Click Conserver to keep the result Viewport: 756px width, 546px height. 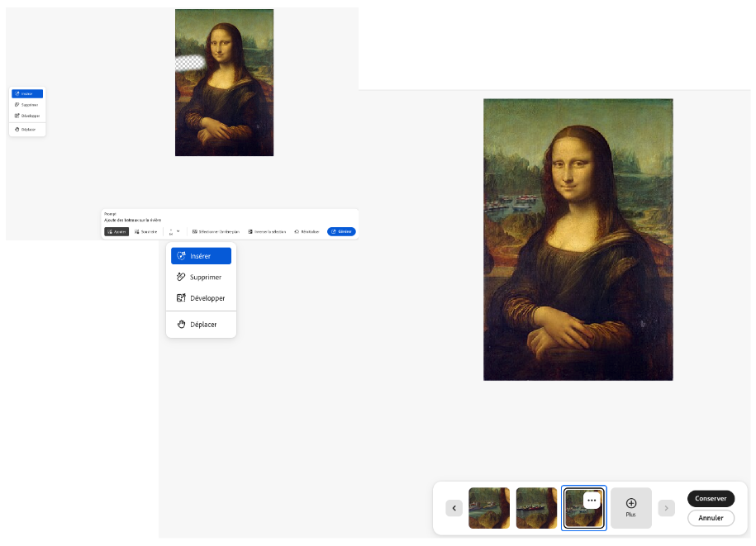point(711,499)
